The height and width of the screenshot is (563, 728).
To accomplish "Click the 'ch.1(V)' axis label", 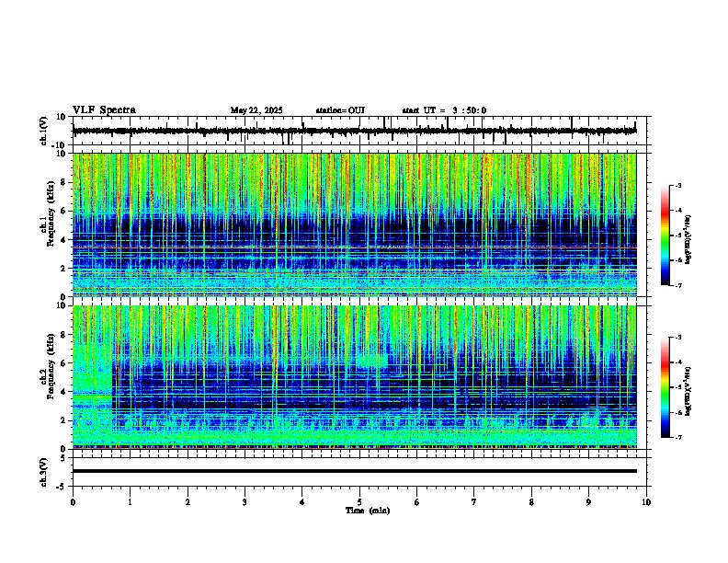I will (x=44, y=131).
